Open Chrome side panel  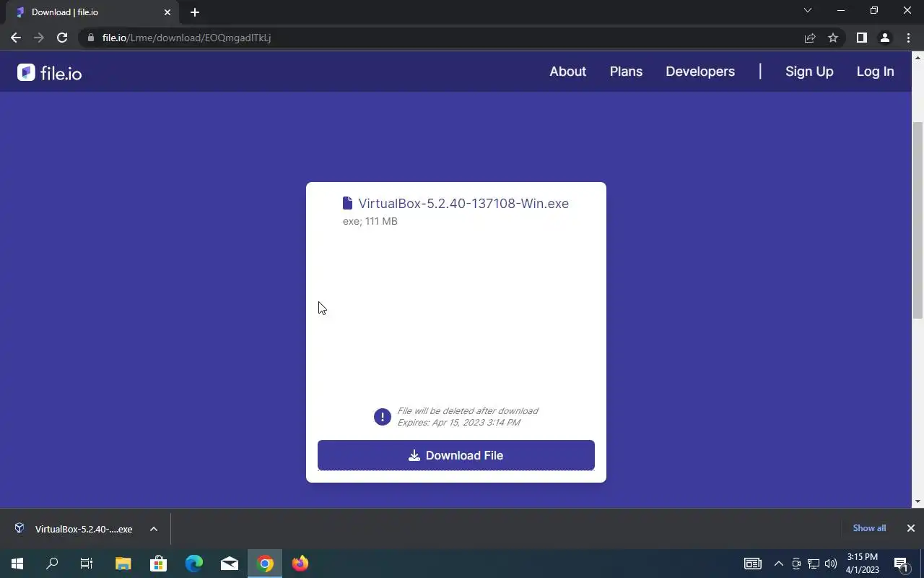[861, 38]
